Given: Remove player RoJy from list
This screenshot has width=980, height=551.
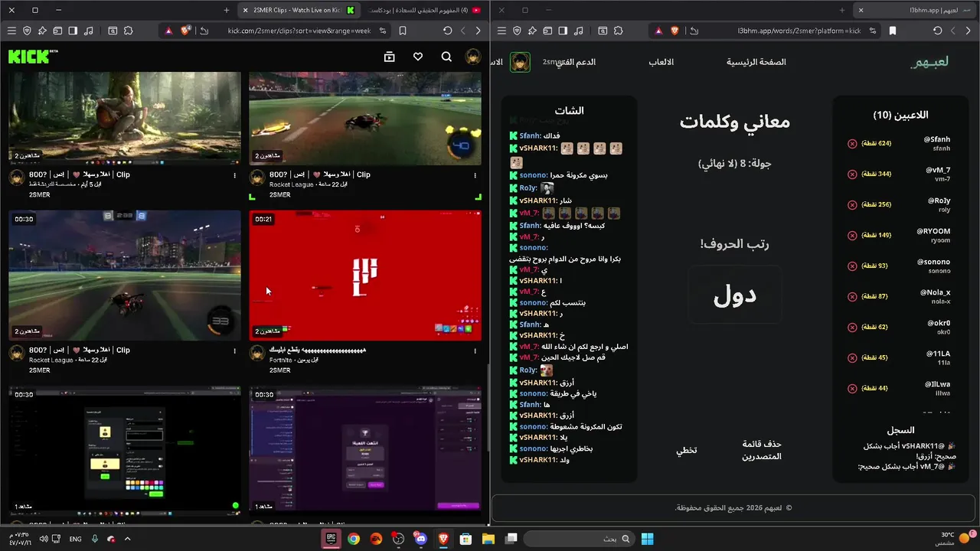Looking at the screenshot, I should [x=852, y=205].
